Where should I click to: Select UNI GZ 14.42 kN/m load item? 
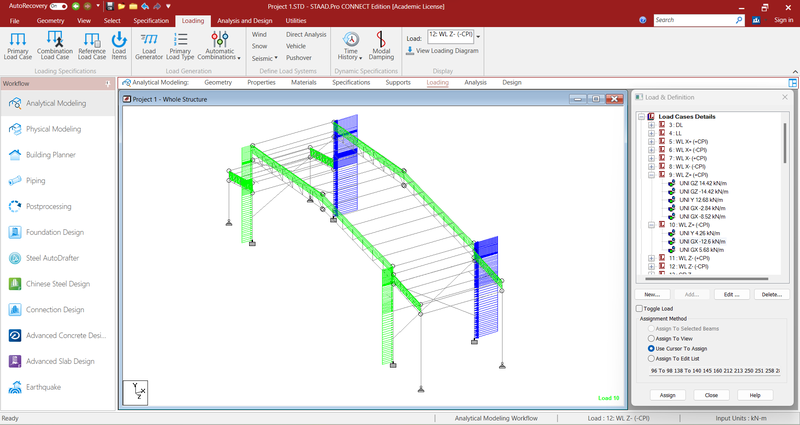click(703, 184)
